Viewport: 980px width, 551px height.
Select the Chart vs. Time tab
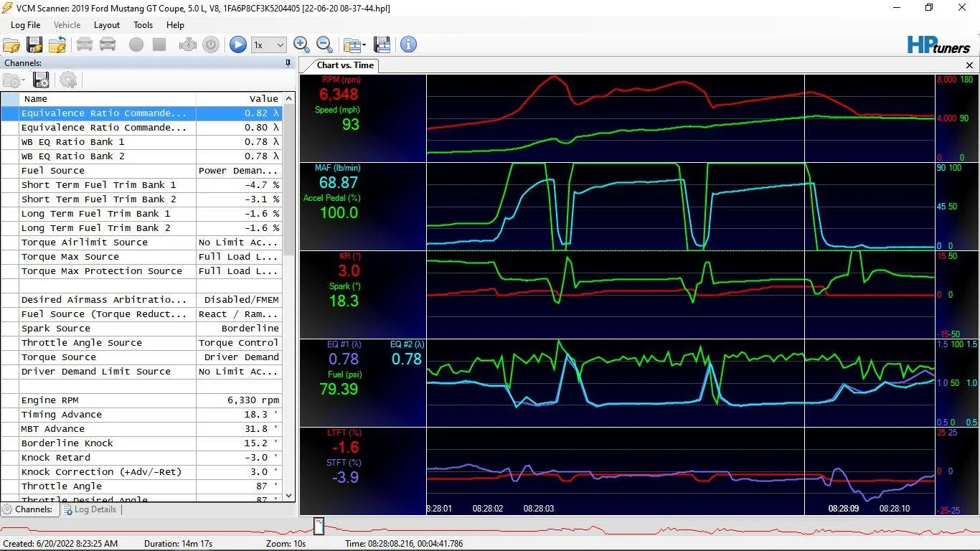click(345, 65)
